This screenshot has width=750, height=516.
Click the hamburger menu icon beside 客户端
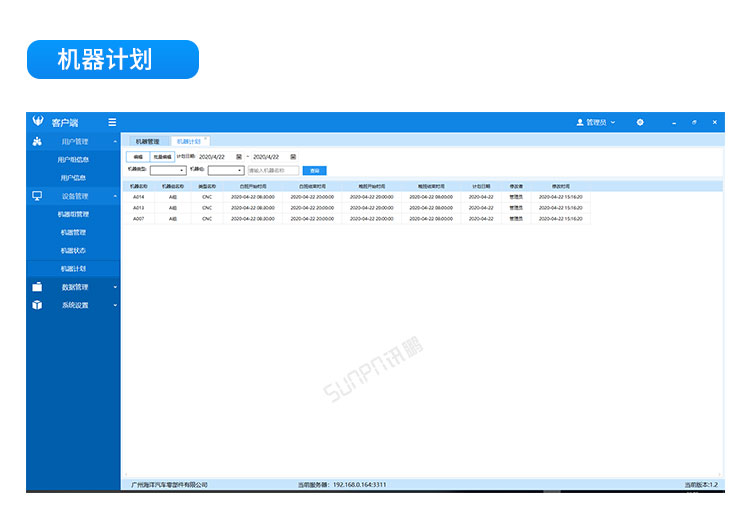click(112, 122)
